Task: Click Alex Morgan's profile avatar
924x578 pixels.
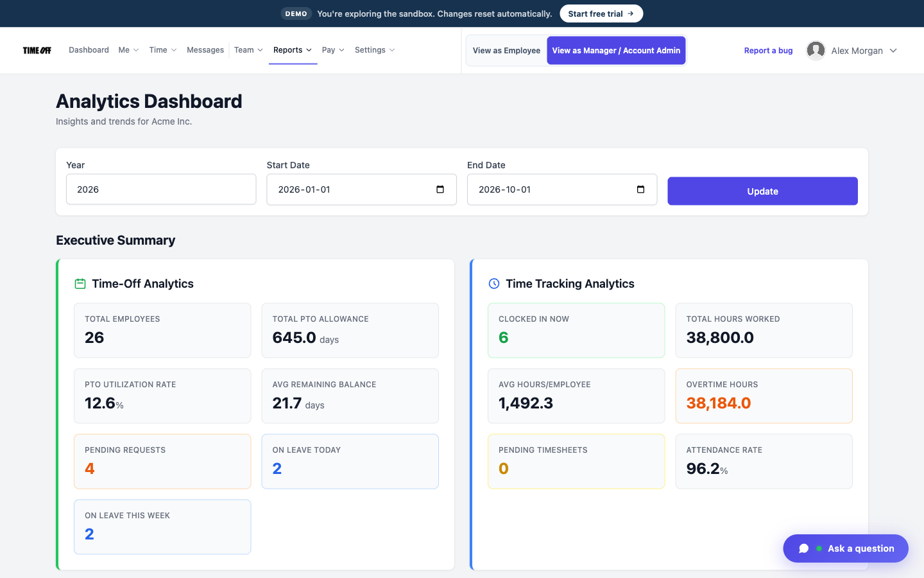Action: click(816, 50)
